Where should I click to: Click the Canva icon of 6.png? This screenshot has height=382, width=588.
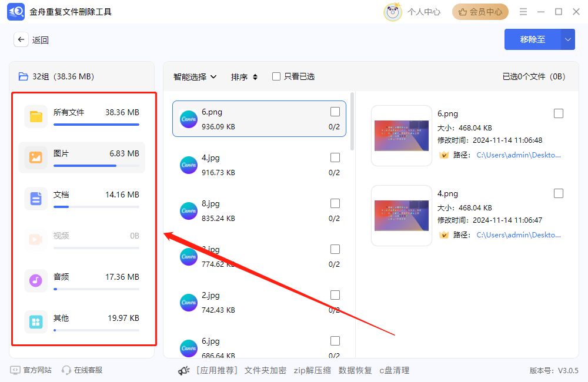tap(189, 119)
